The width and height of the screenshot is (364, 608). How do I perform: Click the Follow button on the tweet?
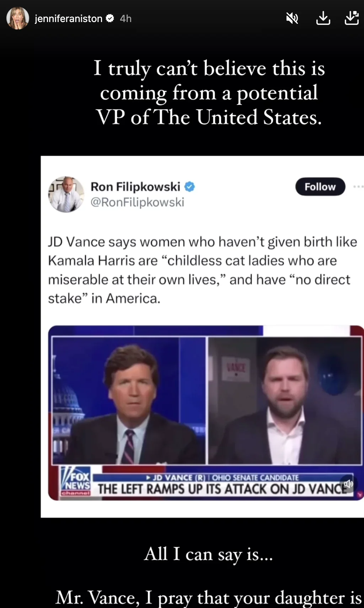(x=320, y=187)
